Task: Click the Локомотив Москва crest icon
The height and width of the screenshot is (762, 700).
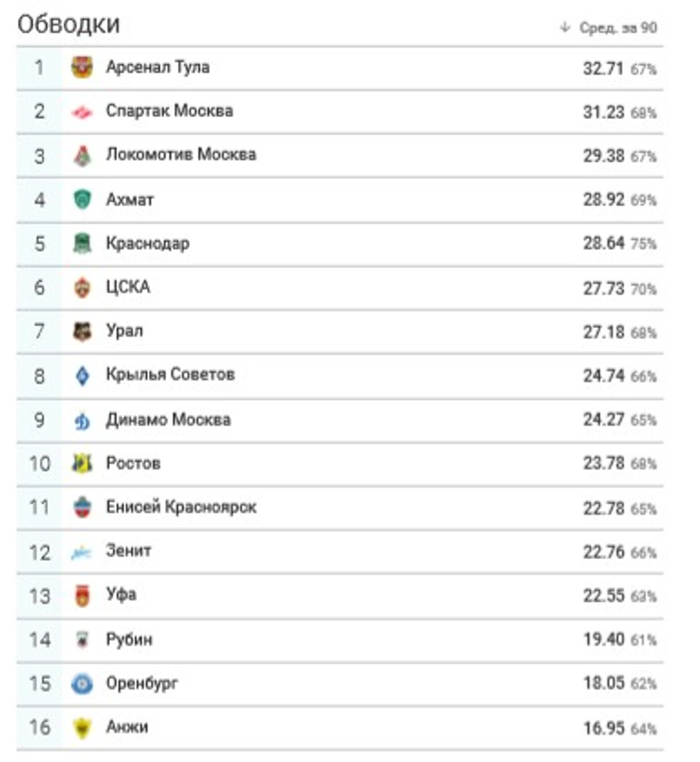Action: pos(82,156)
